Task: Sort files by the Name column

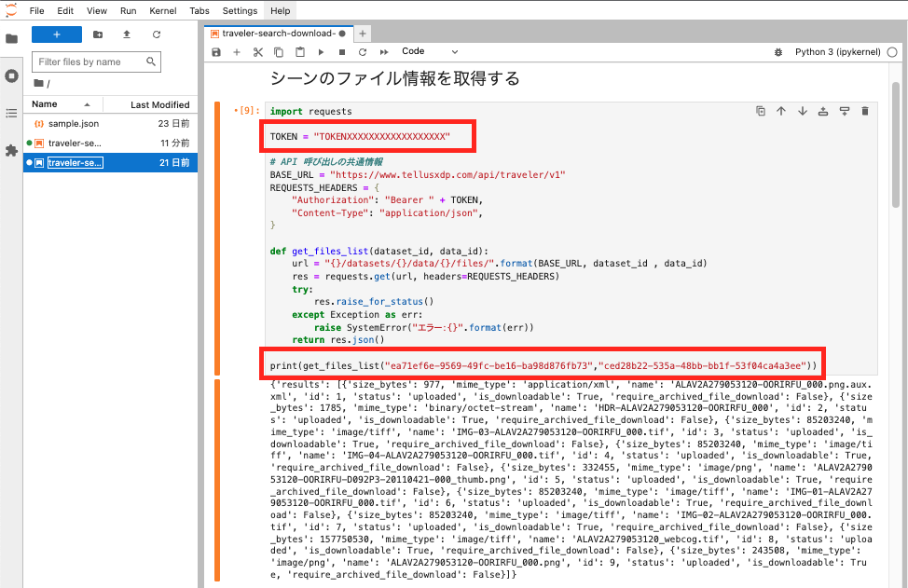Action: tap(62, 104)
